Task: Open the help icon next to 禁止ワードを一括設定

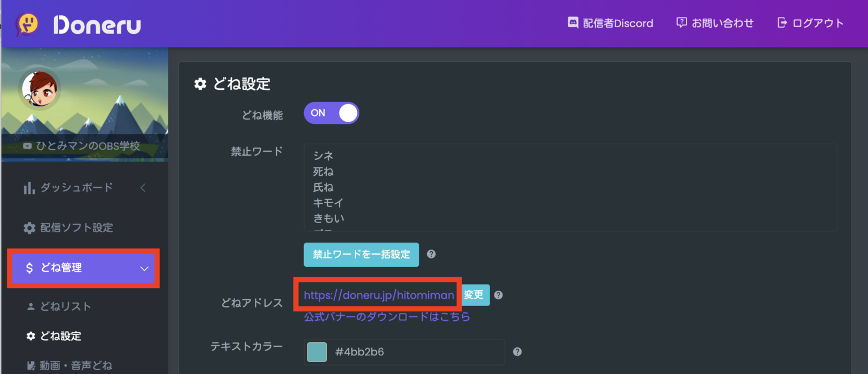Action: point(431,255)
